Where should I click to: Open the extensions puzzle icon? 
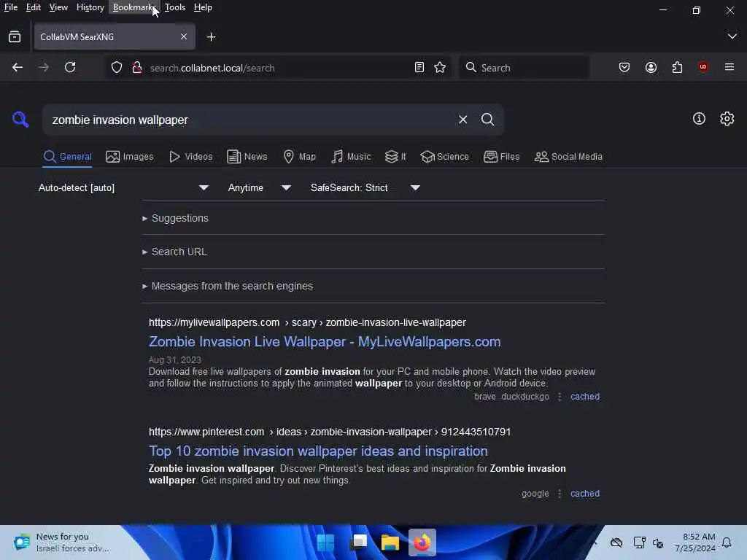pos(677,68)
